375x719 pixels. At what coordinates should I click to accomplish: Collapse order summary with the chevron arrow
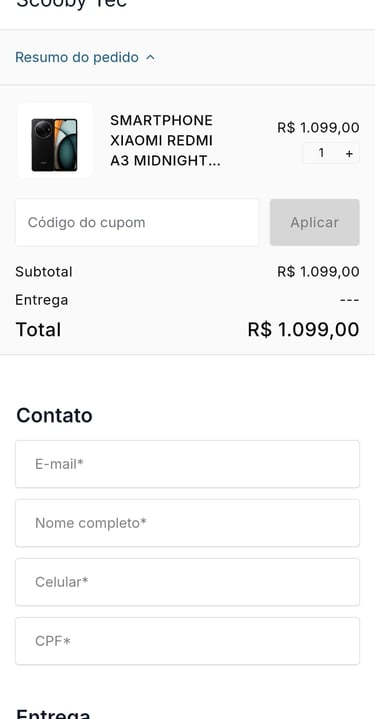point(150,58)
